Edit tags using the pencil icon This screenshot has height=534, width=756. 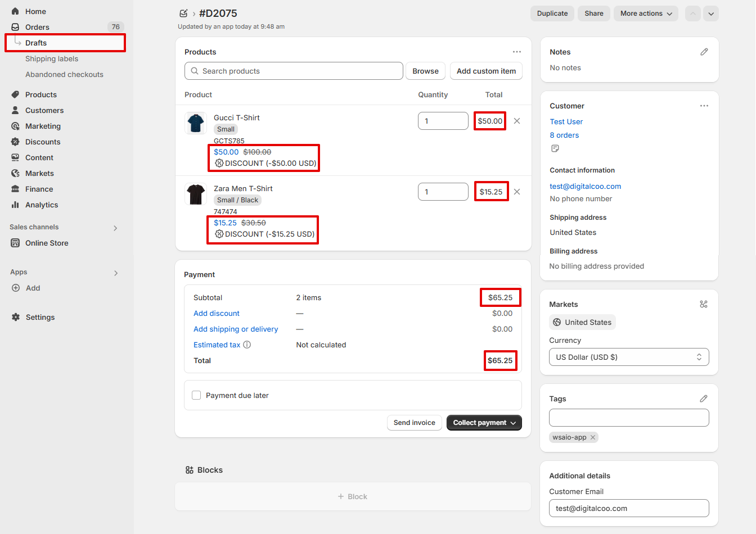[x=703, y=399]
